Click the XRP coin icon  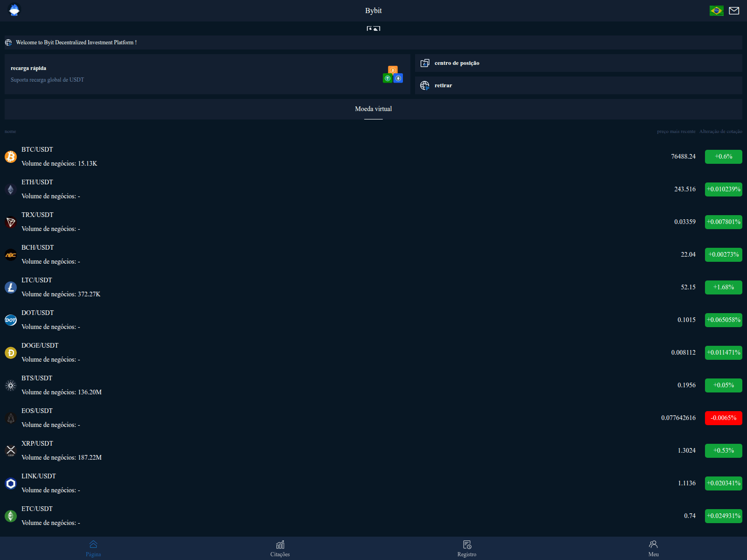11,451
